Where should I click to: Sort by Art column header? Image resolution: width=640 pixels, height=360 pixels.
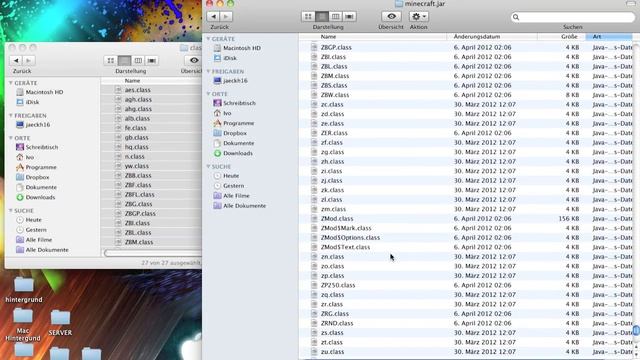(609, 37)
